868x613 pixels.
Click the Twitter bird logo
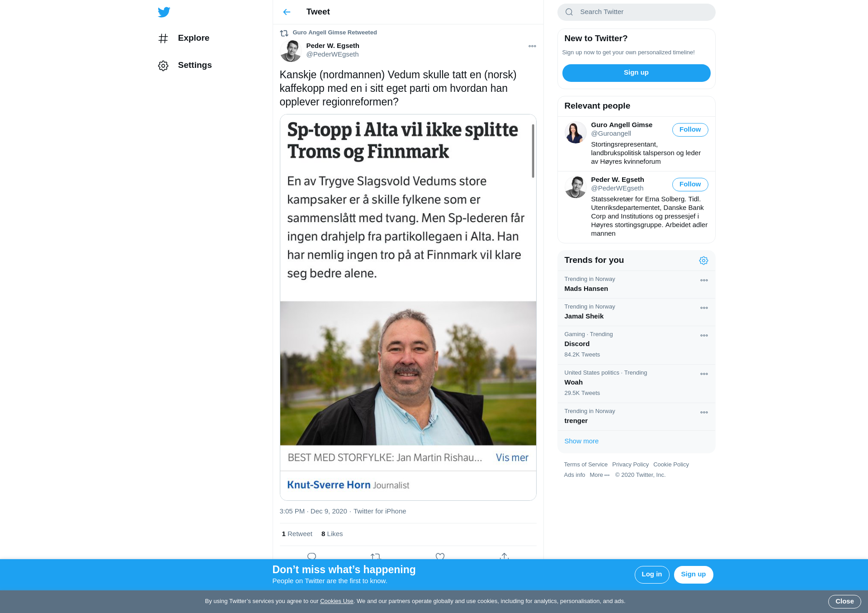coord(164,12)
